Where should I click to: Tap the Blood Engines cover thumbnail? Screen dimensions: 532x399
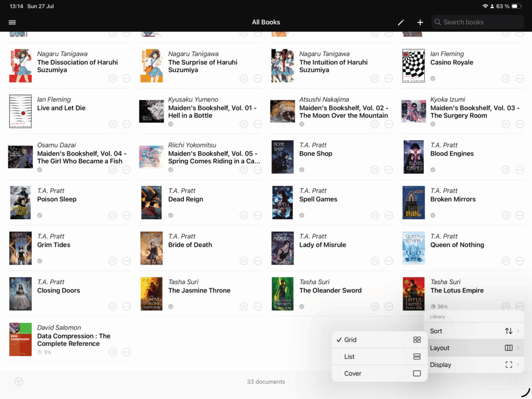coord(414,157)
